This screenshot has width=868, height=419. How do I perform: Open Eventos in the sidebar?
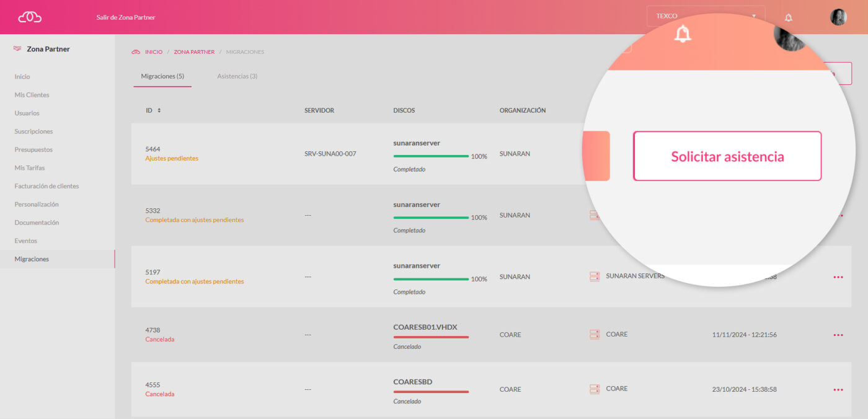coord(26,240)
